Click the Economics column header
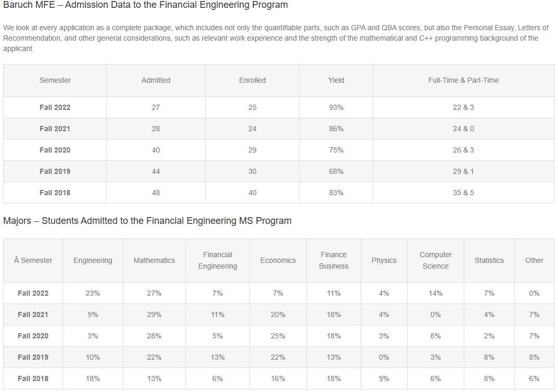 click(x=278, y=260)
